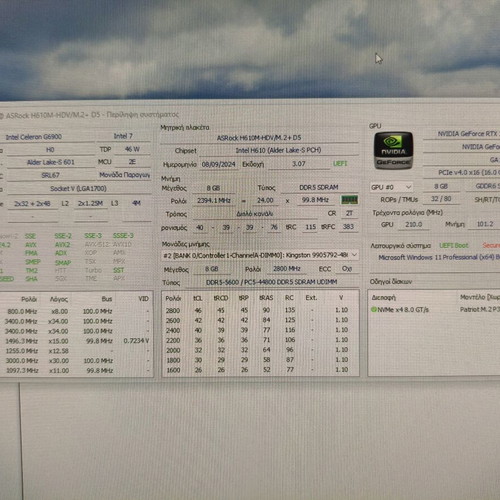Select the 2800 row in the timings table
Screen dimensions: 500x500
[260, 310]
